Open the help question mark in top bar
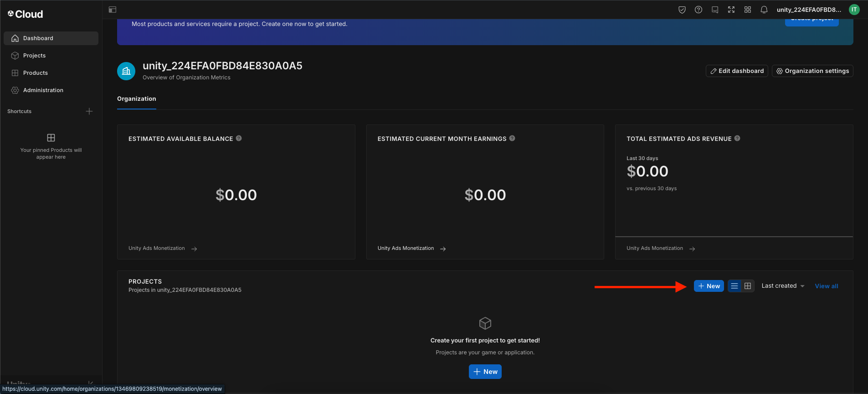The height and width of the screenshot is (394, 868). [699, 10]
